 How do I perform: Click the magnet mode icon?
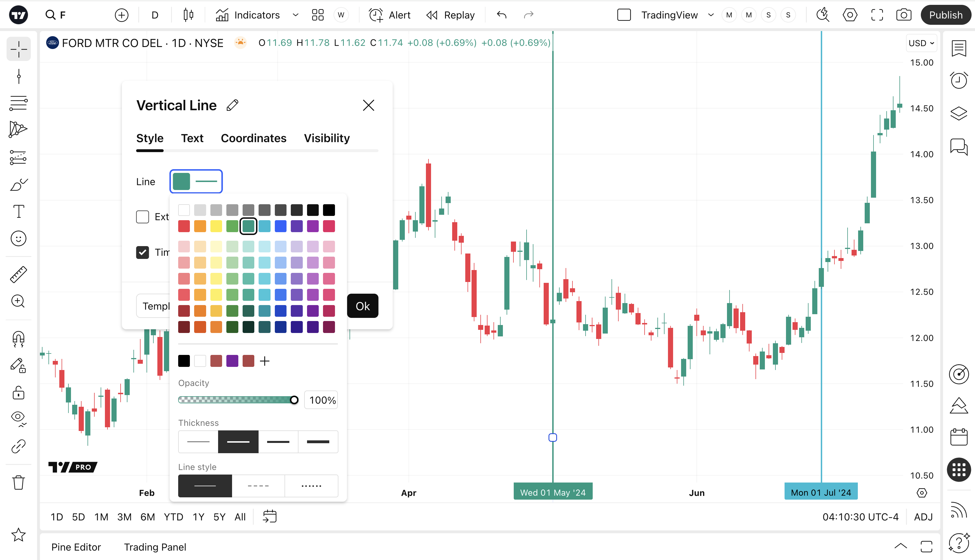pyautogui.click(x=19, y=339)
